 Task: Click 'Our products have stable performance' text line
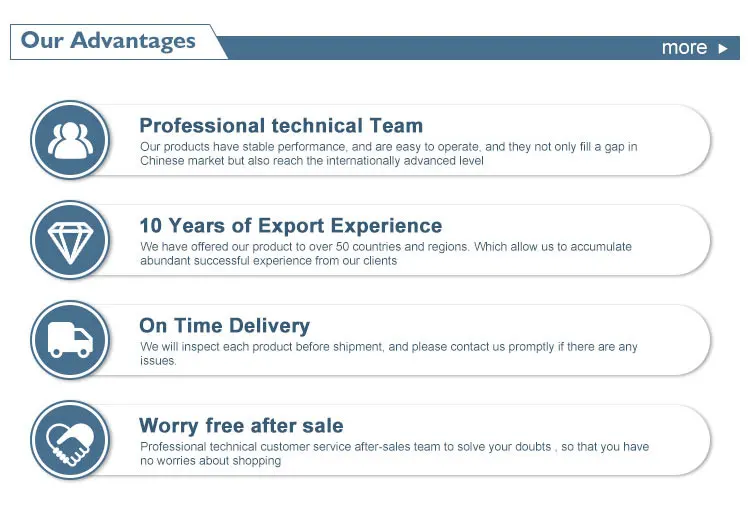(388, 147)
